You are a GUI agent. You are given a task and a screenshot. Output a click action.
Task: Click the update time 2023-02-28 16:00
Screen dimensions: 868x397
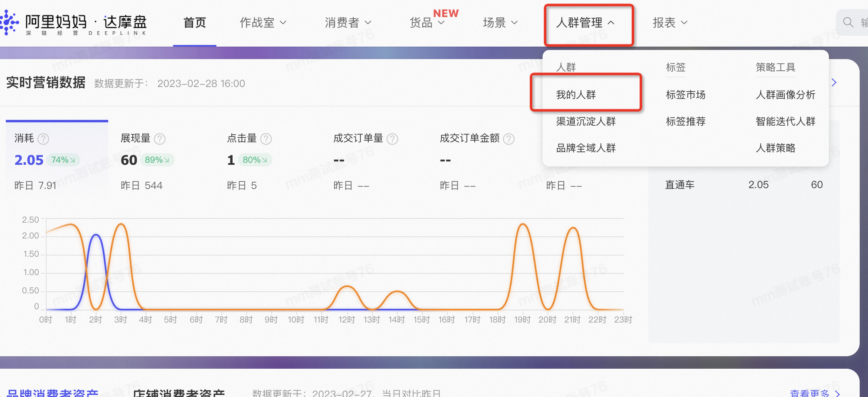click(x=201, y=84)
